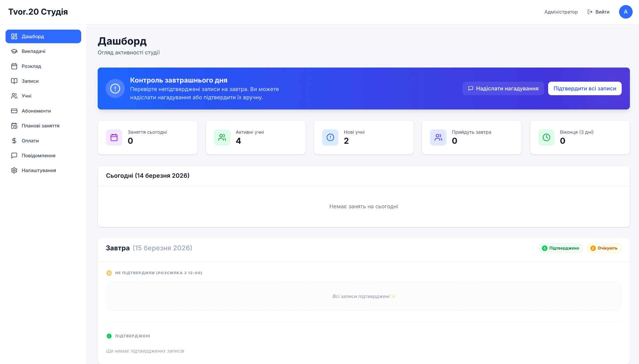Click the Надіслати нагадування button
This screenshot has height=364, width=639.
point(503,89)
